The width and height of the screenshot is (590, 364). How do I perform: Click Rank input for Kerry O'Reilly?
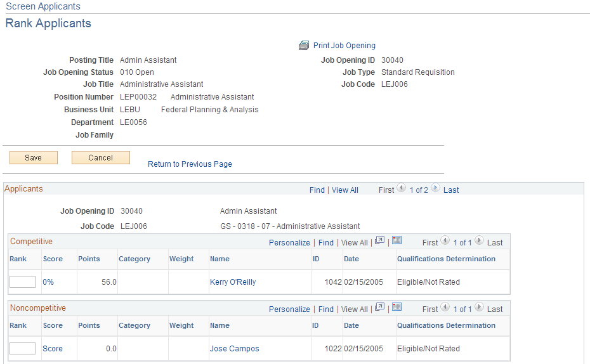(23, 282)
